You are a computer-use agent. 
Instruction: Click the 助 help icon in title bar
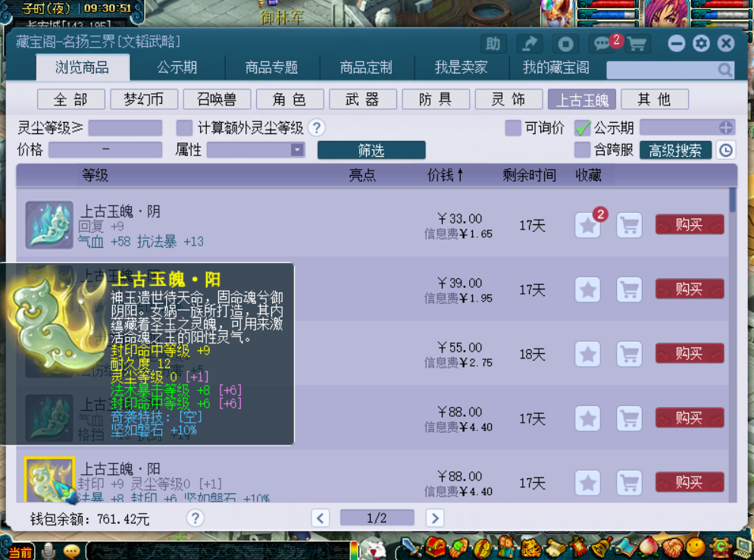point(494,43)
